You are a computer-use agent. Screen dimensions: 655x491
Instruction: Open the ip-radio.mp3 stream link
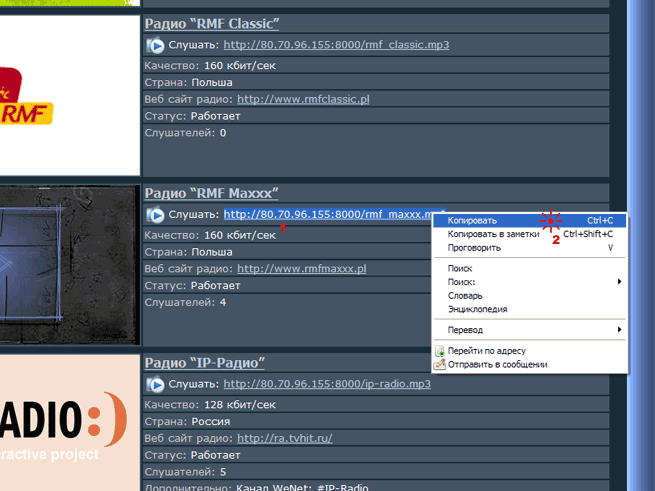[327, 384]
